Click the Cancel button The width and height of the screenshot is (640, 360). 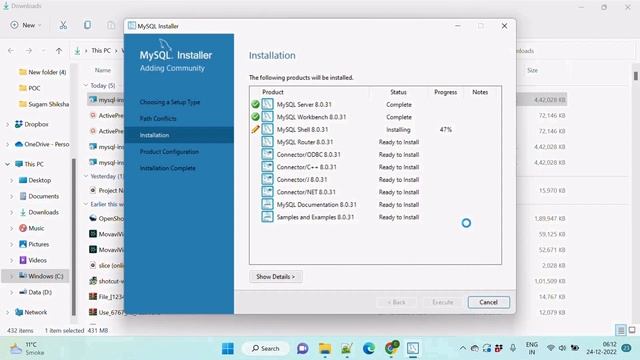[489, 302]
